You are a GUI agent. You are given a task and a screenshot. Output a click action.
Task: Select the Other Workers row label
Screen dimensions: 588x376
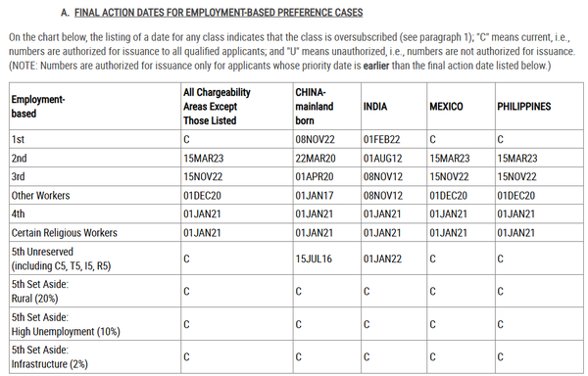(40, 196)
